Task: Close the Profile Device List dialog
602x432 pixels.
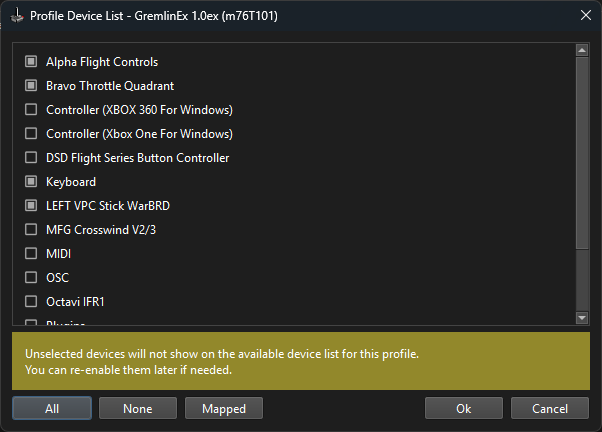Action: 585,15
